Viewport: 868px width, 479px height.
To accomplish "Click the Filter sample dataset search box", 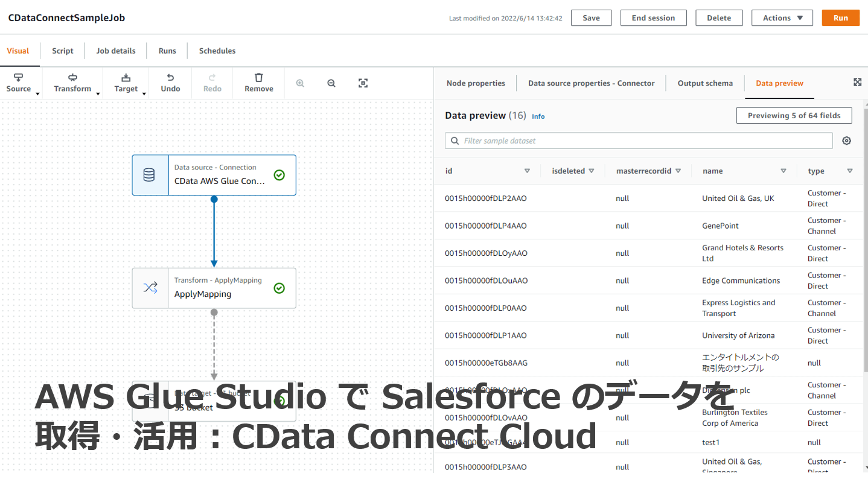I will [638, 141].
